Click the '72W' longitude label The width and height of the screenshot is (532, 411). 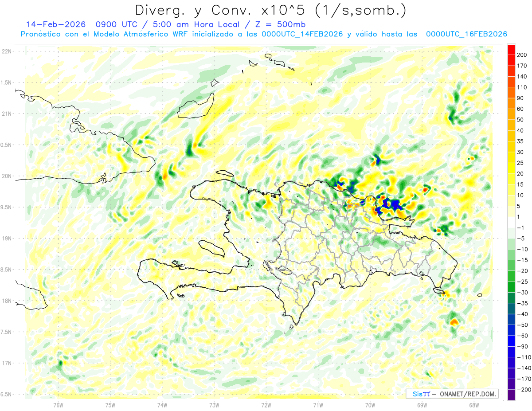coord(266,404)
